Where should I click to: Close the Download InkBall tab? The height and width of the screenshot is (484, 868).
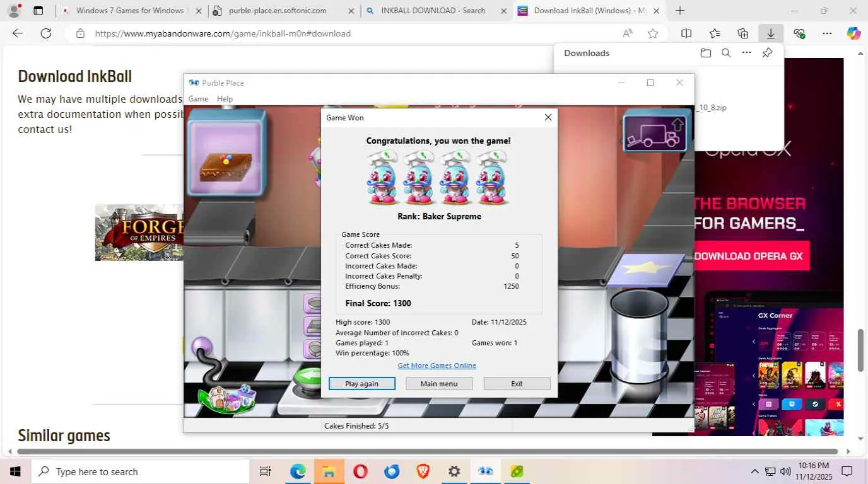pyautogui.click(x=656, y=11)
